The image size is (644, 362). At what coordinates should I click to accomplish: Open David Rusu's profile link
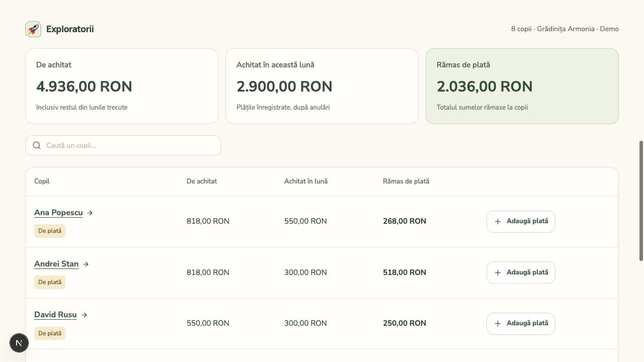tap(55, 315)
